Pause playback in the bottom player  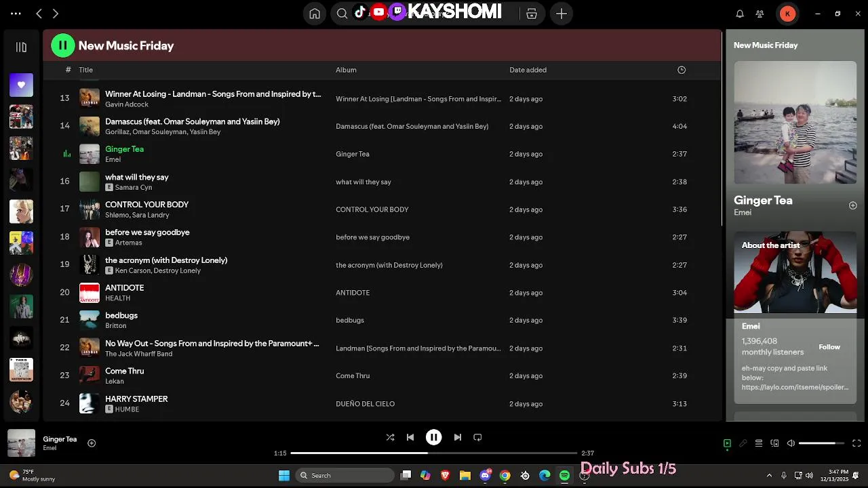coord(434,438)
